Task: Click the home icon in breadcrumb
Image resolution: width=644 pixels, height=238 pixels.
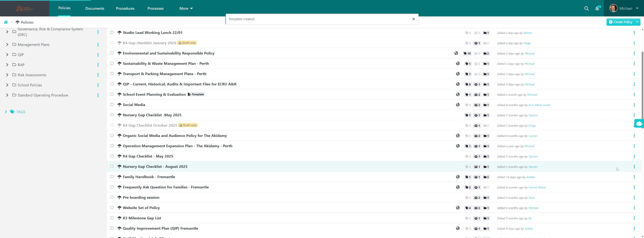Action: pyautogui.click(x=6, y=22)
